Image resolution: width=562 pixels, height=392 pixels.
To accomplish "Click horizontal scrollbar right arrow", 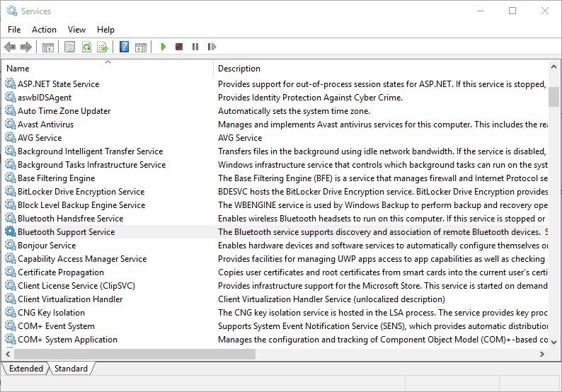I will point(542,354).
